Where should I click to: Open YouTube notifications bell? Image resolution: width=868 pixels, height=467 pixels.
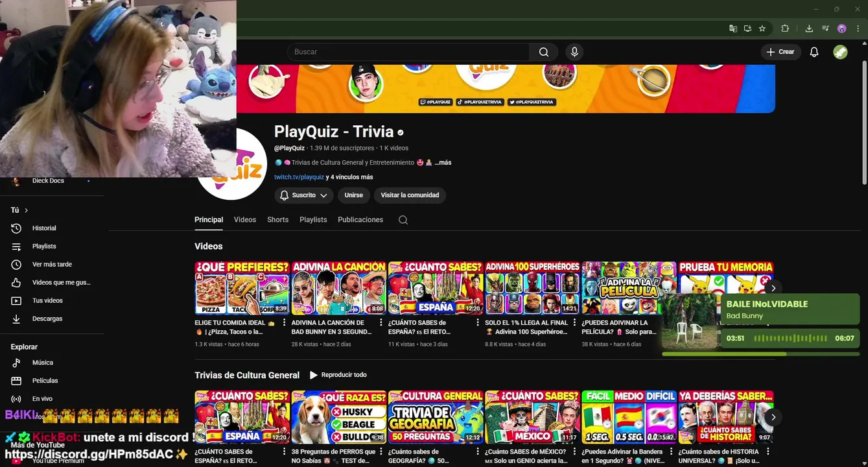point(814,52)
